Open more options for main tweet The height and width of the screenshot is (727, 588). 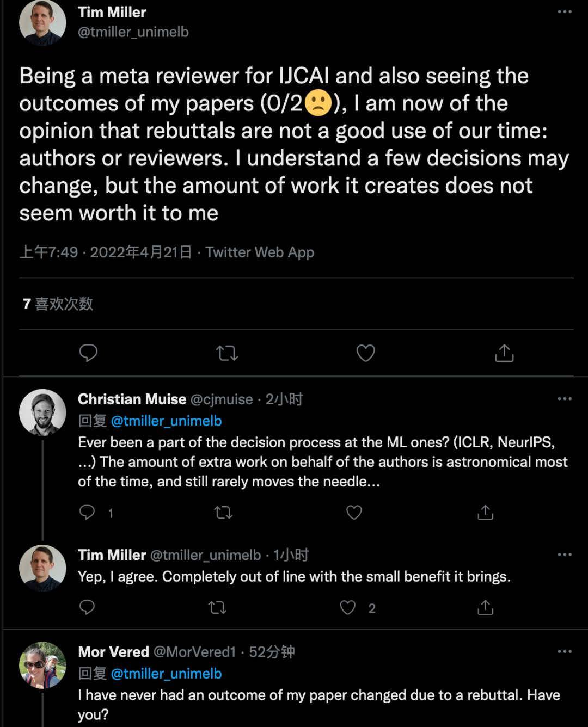click(x=565, y=11)
